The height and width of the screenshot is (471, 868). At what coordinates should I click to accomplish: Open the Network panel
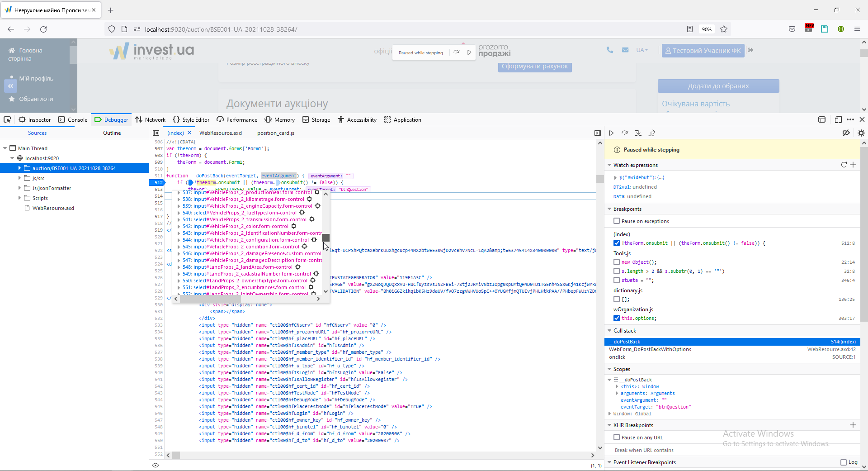(x=151, y=120)
